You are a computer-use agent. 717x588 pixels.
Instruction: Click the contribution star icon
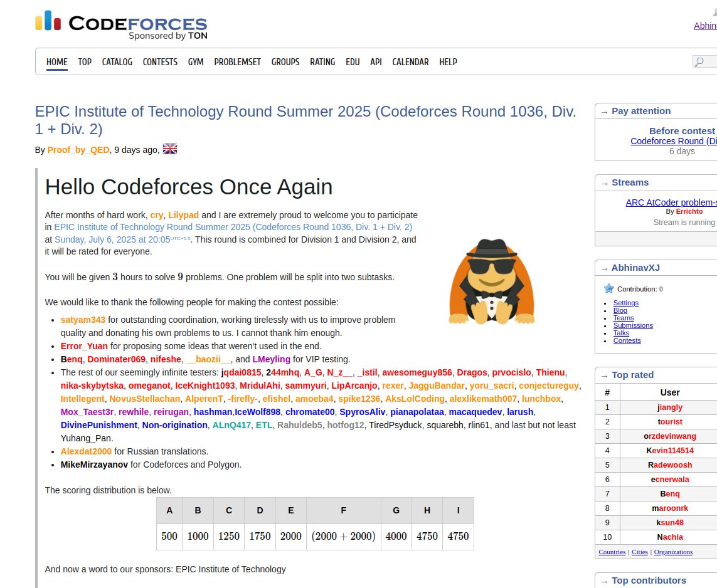[608, 288]
